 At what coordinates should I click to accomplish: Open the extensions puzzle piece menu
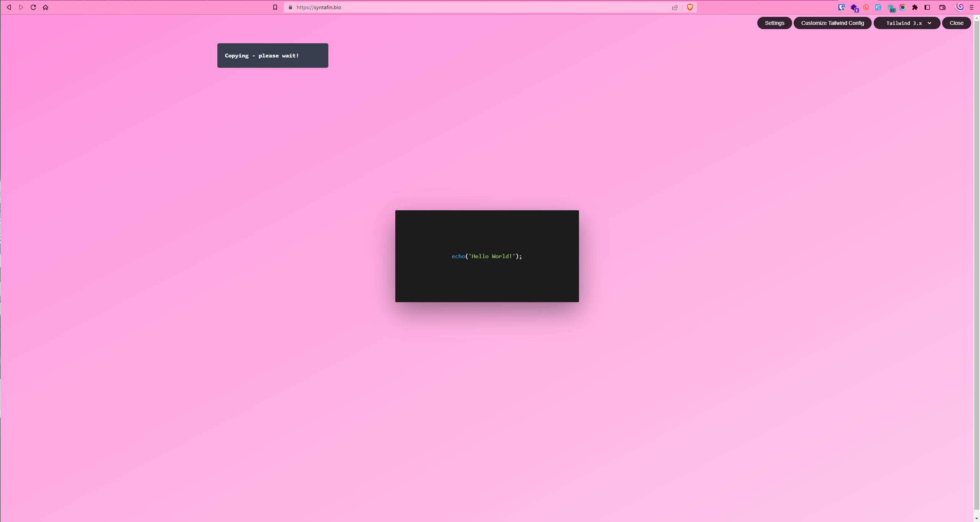tap(915, 7)
